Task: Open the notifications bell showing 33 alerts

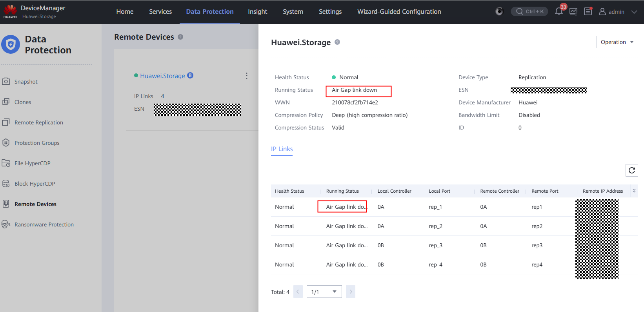Action: click(559, 11)
